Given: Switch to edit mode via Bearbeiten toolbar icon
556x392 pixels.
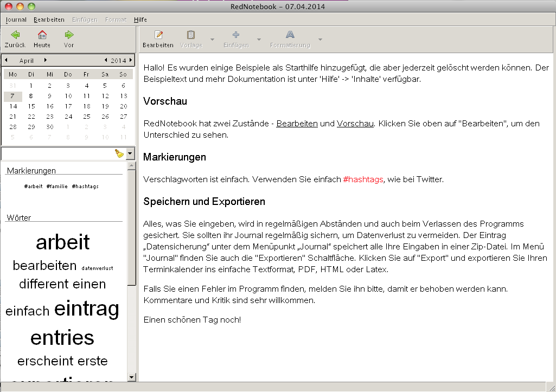Looking at the screenshot, I should tap(158, 35).
